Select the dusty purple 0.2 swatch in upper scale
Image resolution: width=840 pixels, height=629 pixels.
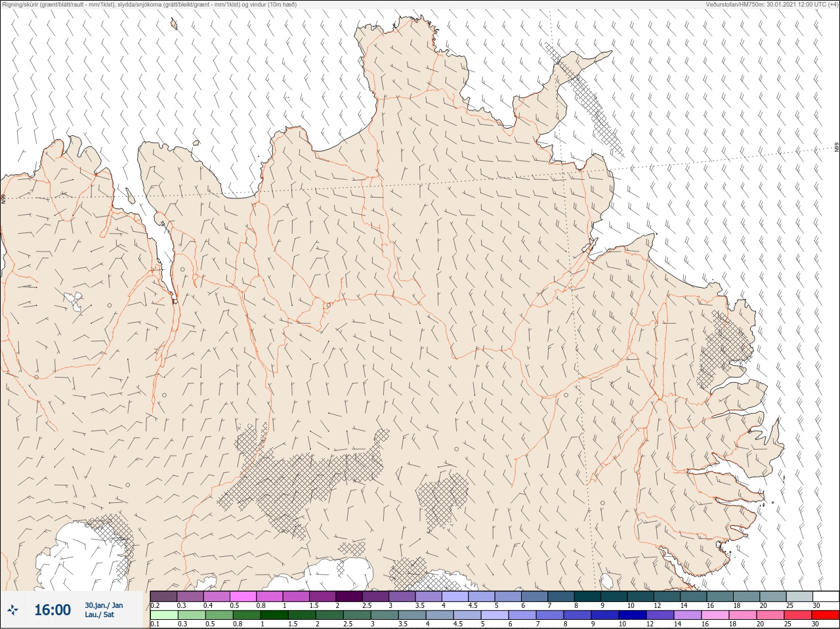(x=163, y=596)
